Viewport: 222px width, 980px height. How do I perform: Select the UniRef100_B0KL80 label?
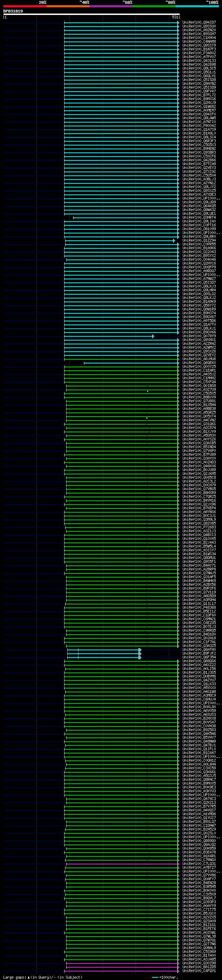point(199,707)
